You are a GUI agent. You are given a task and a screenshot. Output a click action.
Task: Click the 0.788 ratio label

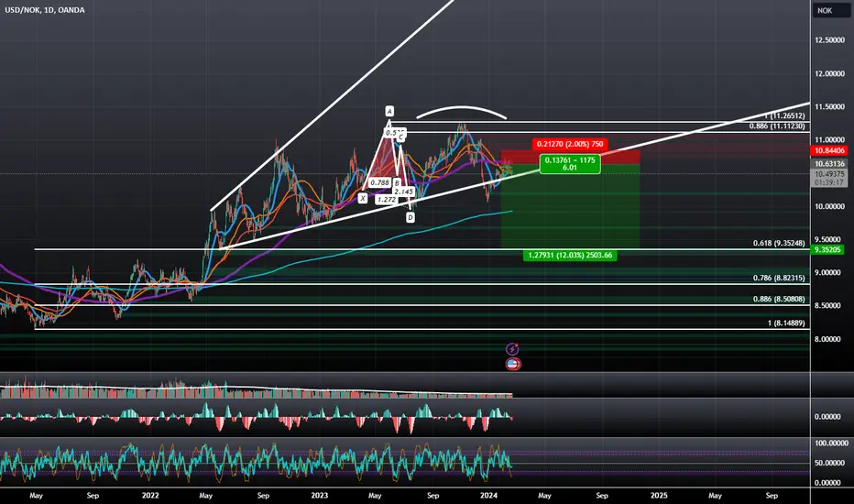[x=379, y=183]
